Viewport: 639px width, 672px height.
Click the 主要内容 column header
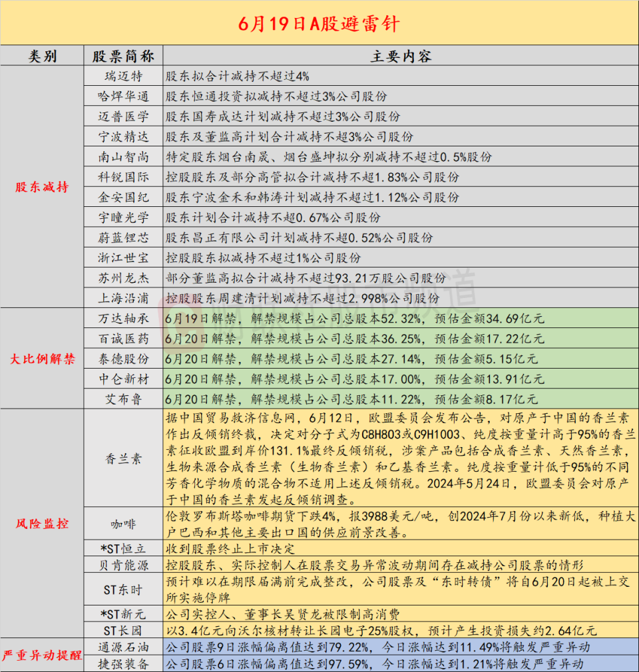tap(401, 56)
